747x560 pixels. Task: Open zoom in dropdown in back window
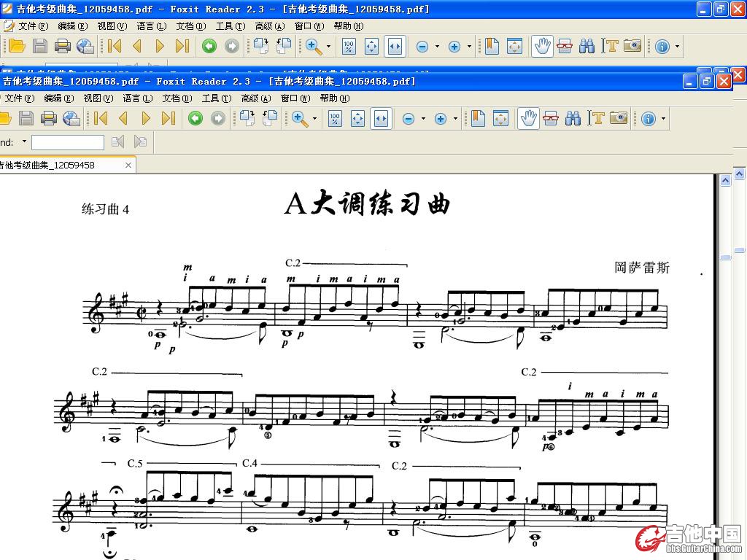coord(469,46)
